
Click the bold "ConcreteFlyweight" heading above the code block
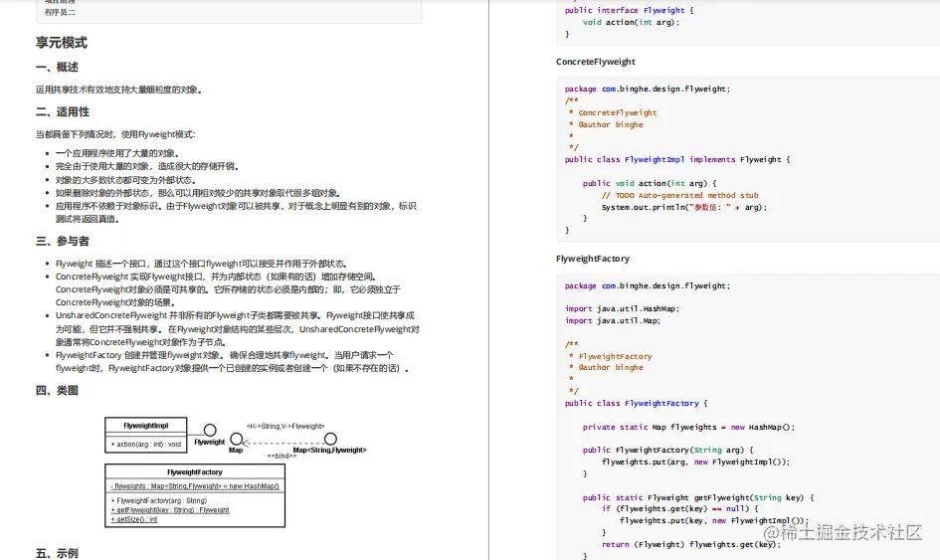click(x=595, y=62)
